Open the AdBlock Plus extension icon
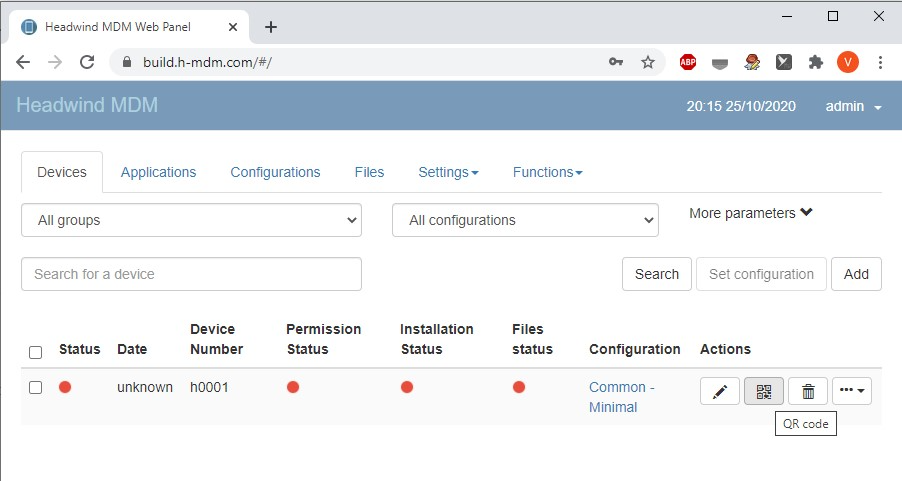This screenshot has height=481, width=902. pyautogui.click(x=688, y=62)
